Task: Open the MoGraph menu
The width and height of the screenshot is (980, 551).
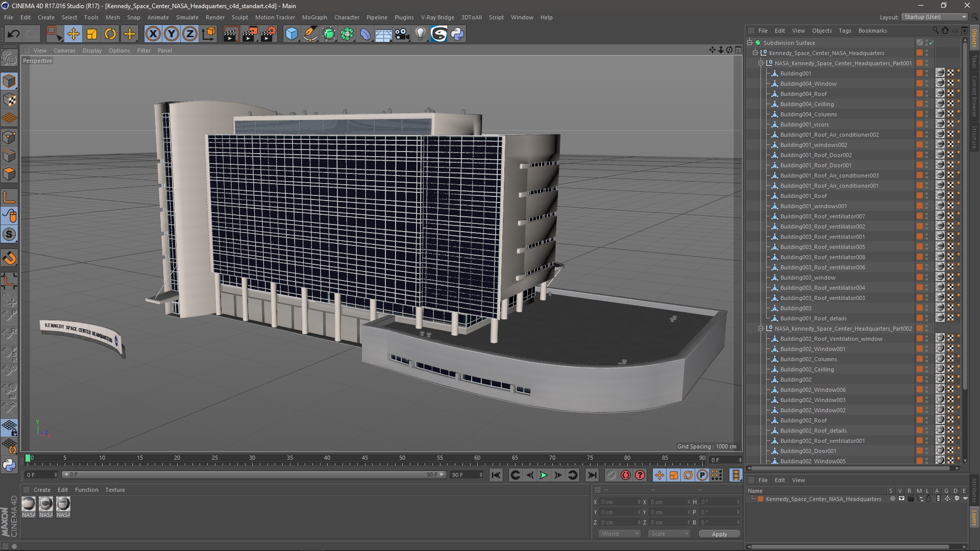Action: tap(314, 17)
